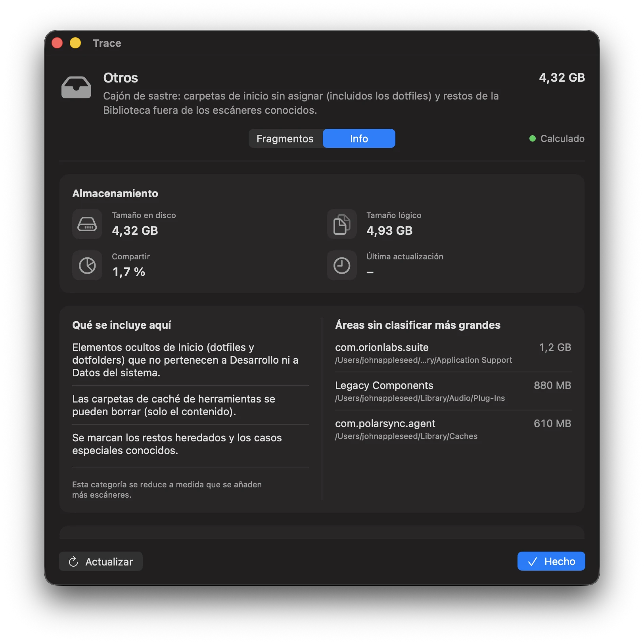Click the Qué se incluye aquí heading
This screenshot has width=644, height=644.
[121, 325]
